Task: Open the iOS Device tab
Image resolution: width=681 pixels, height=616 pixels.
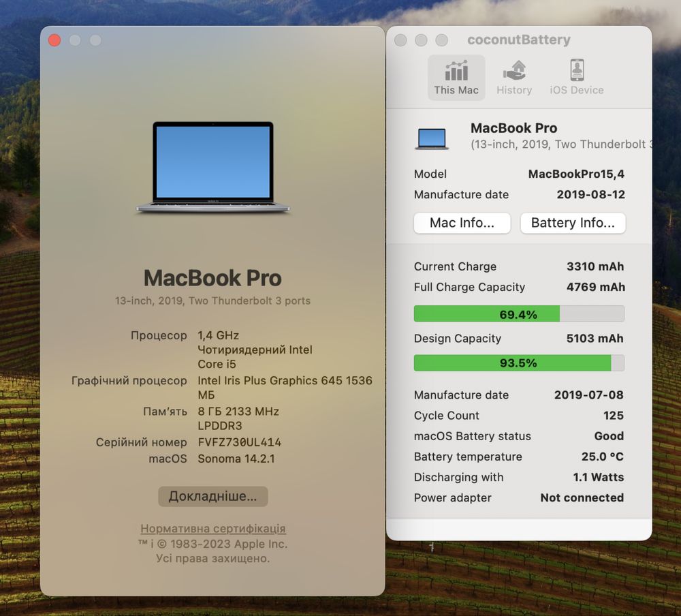Action: [577, 78]
